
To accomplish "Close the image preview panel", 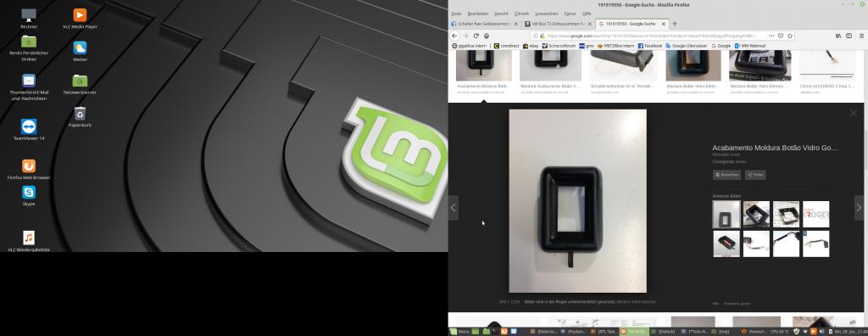I will [x=854, y=113].
